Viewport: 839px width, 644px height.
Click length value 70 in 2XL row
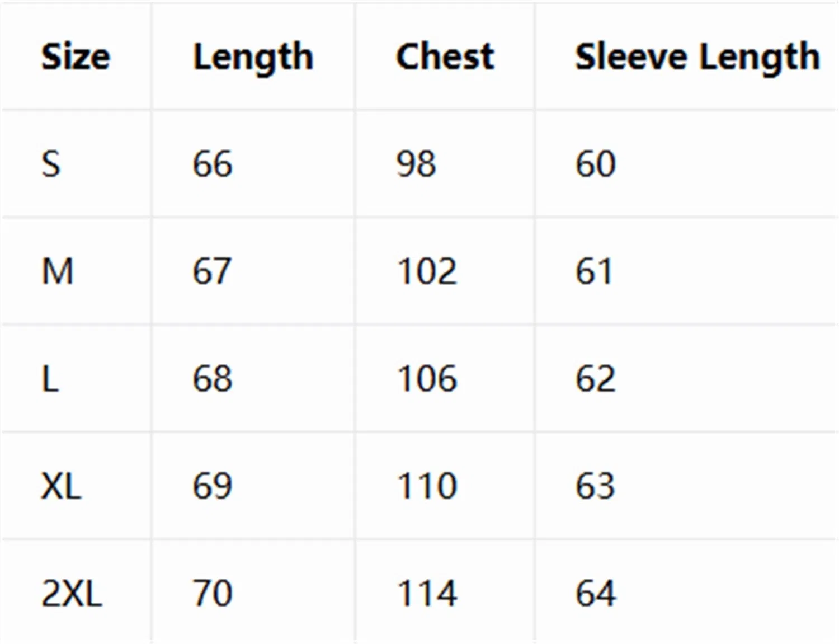pyautogui.click(x=213, y=593)
